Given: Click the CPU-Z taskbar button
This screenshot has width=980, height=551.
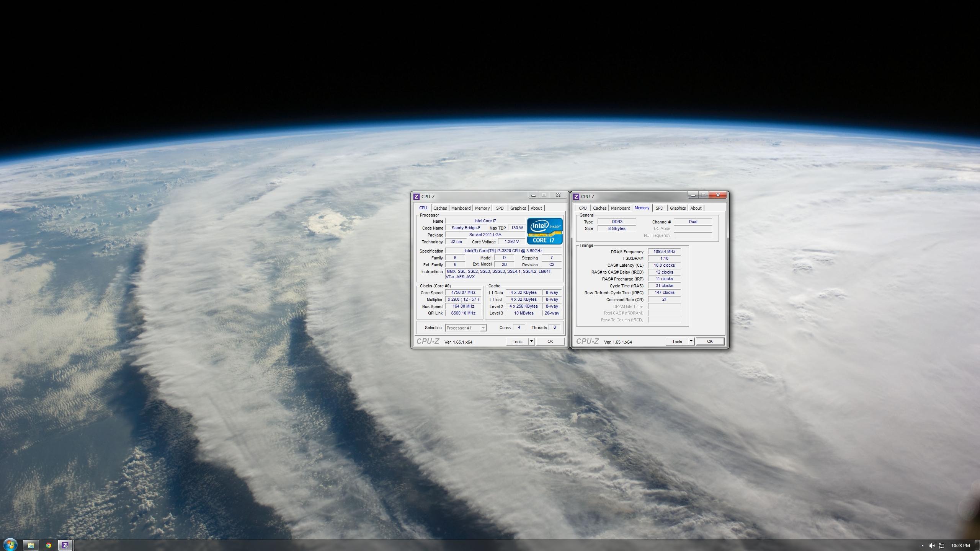Looking at the screenshot, I should (x=65, y=545).
